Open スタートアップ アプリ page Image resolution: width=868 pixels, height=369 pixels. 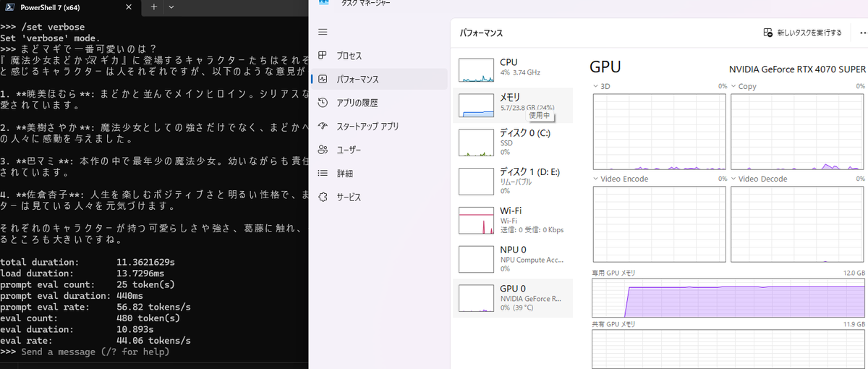coord(378,126)
